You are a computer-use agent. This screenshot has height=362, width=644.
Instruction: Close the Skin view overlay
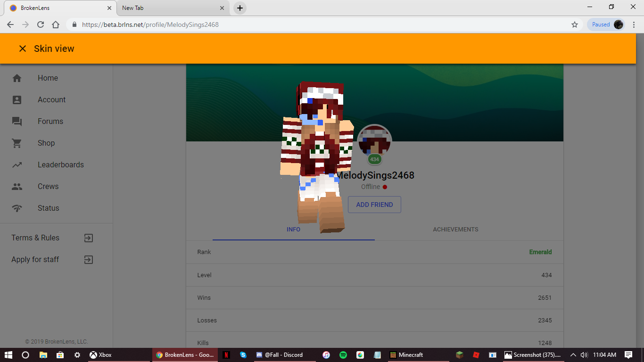pos(22,49)
